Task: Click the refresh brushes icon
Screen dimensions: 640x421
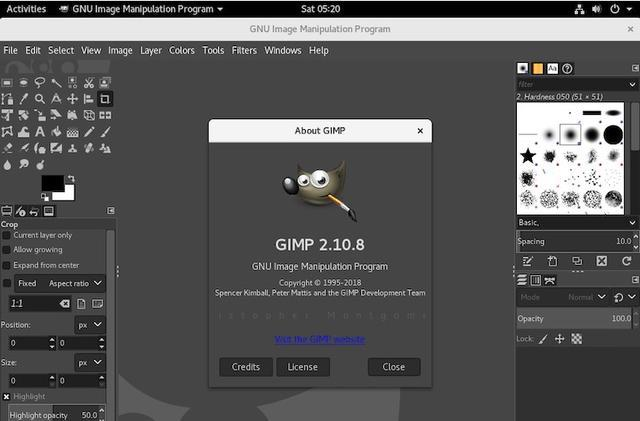Action: [627, 261]
